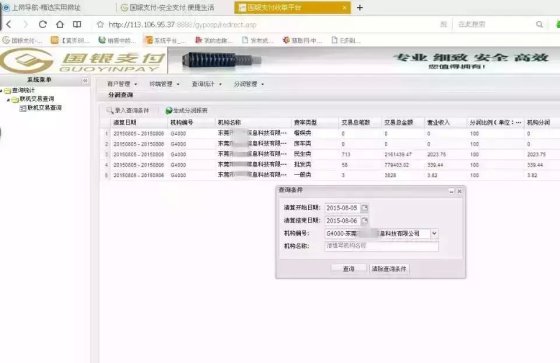
Task: Open the last page-icon bookmark in the bar
Action: [x=346, y=40]
